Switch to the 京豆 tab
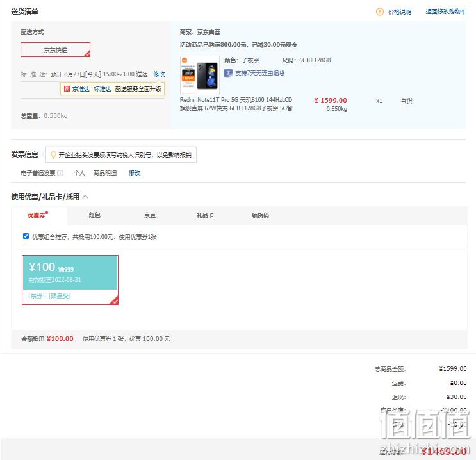The width and height of the screenshot is (476, 460). 150,215
